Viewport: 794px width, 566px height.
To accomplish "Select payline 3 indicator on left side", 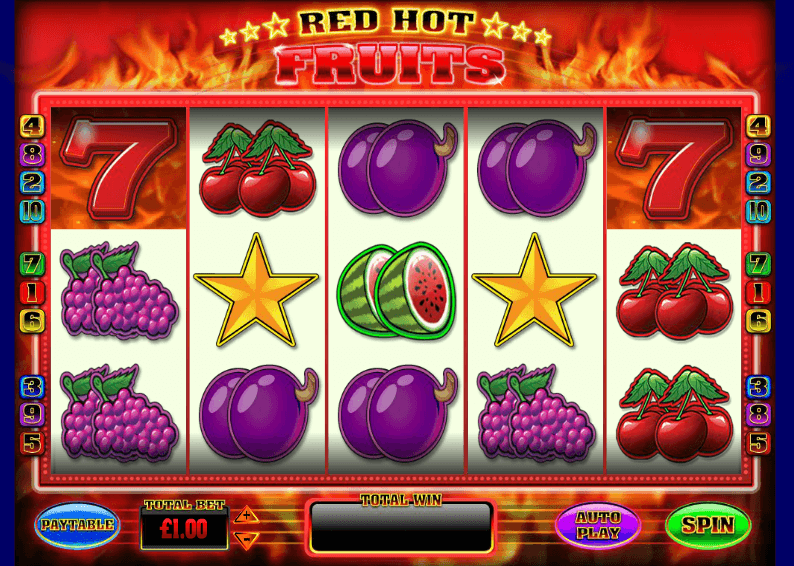I will (32, 387).
